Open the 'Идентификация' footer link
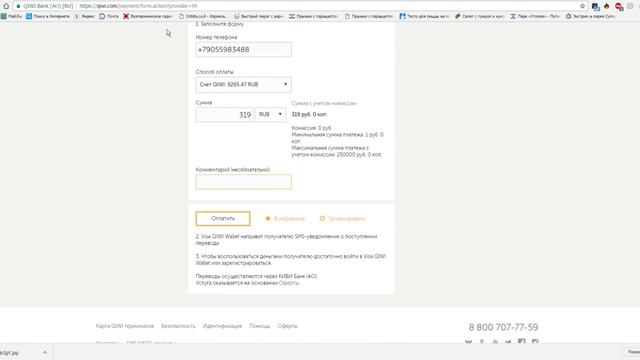Screen dimensions: 640x360 (222, 326)
